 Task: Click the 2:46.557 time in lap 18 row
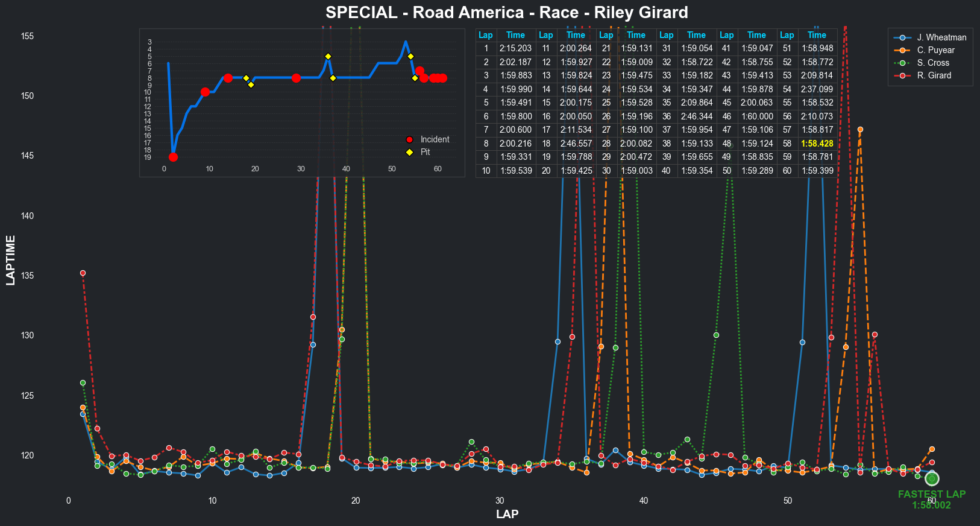pos(576,144)
